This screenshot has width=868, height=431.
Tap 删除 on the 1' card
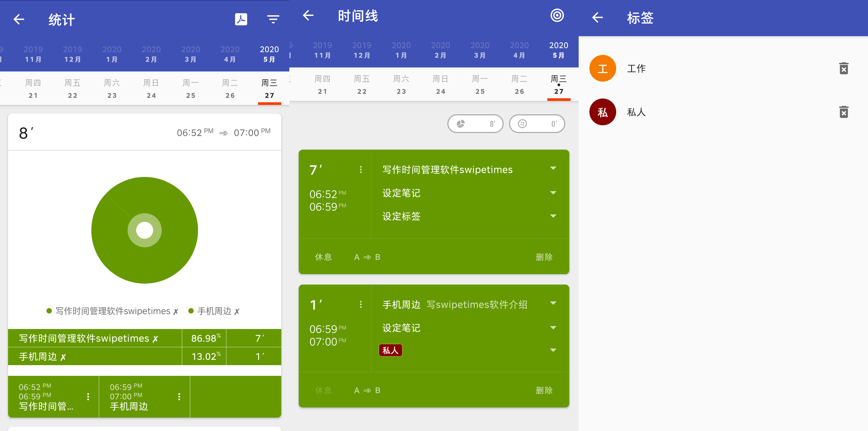pos(544,390)
